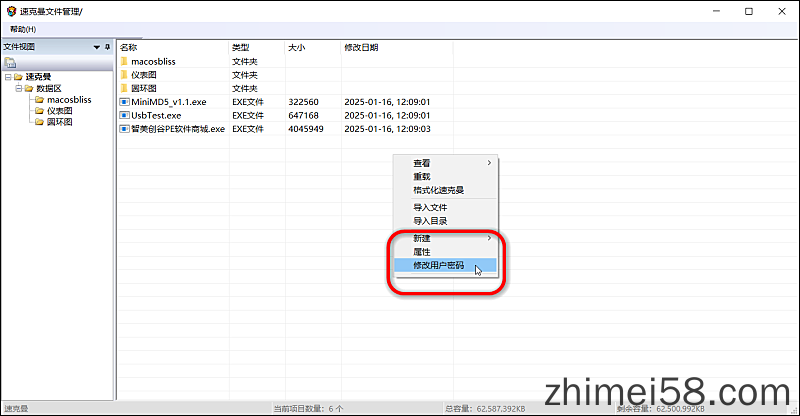The height and width of the screenshot is (416, 800).
Task: Click the toolbar icon under 文件视图
Action: click(10, 63)
